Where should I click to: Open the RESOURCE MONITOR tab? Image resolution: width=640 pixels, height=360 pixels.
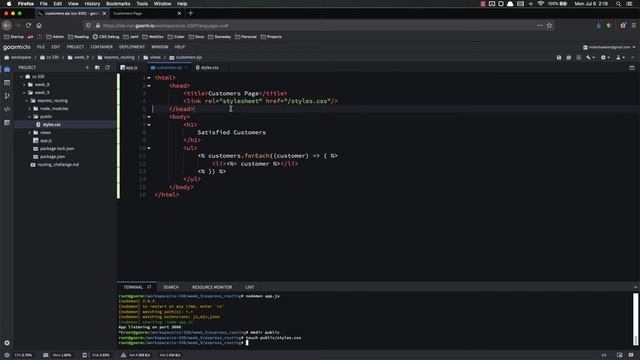(x=212, y=287)
